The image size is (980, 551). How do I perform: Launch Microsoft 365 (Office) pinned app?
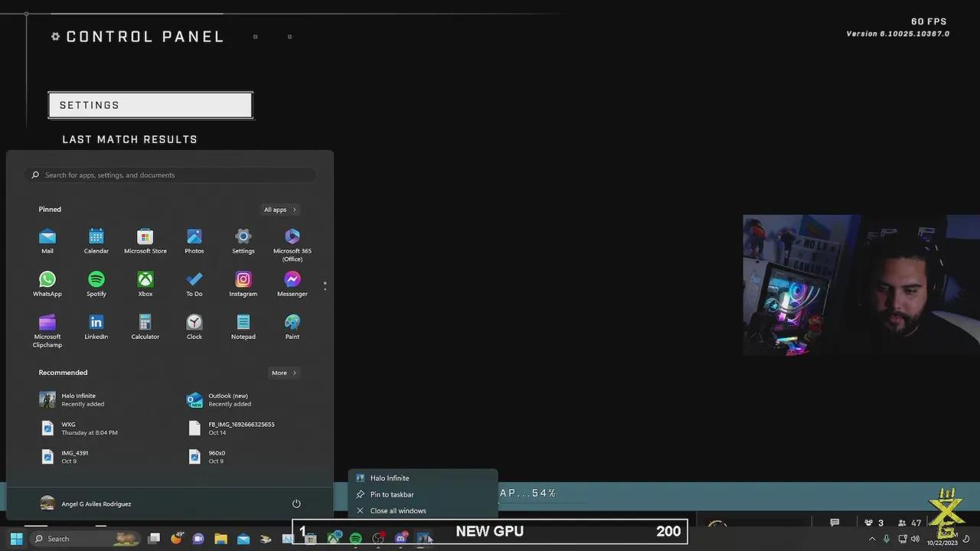(292, 245)
